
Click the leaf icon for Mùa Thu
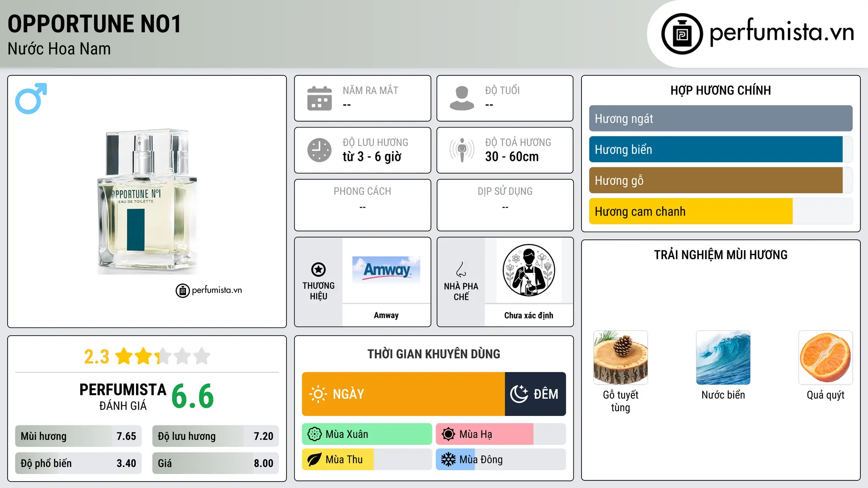click(x=314, y=460)
